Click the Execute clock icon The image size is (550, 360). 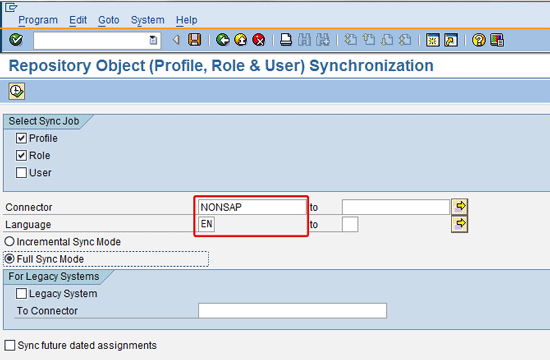(x=16, y=92)
